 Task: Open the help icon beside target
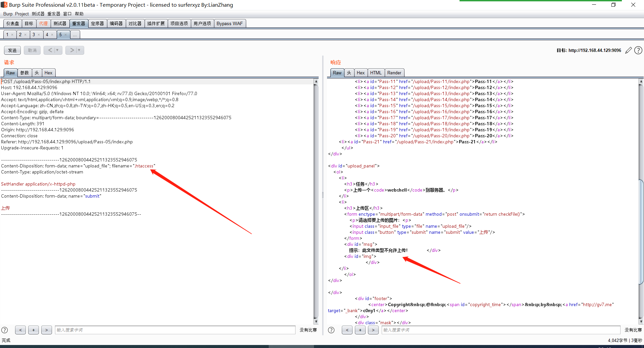[638, 50]
